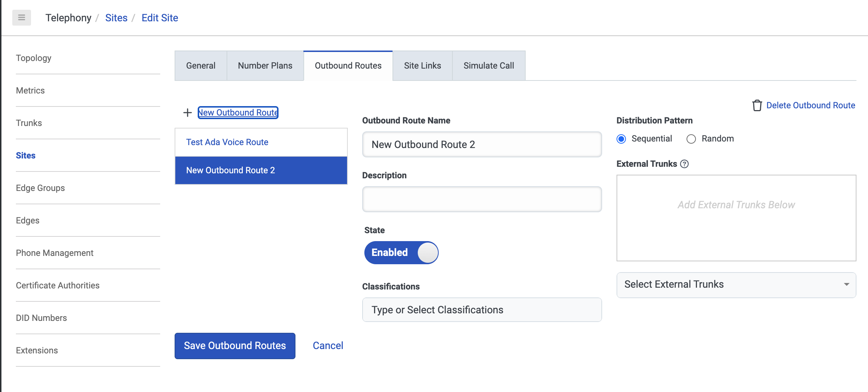Click Sites breadcrumb link
Screen dimensions: 868x392
(116, 18)
